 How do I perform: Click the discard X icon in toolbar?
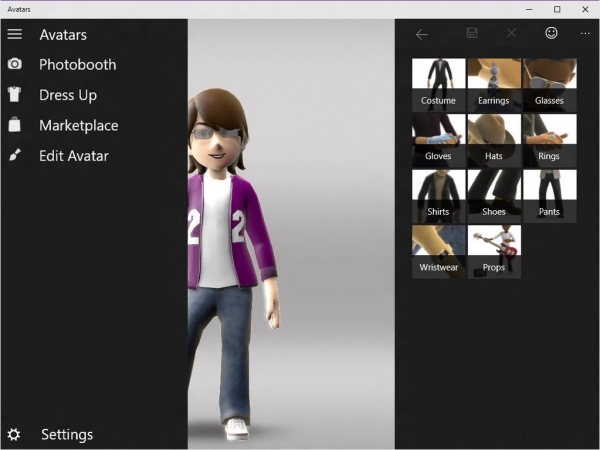tap(512, 33)
